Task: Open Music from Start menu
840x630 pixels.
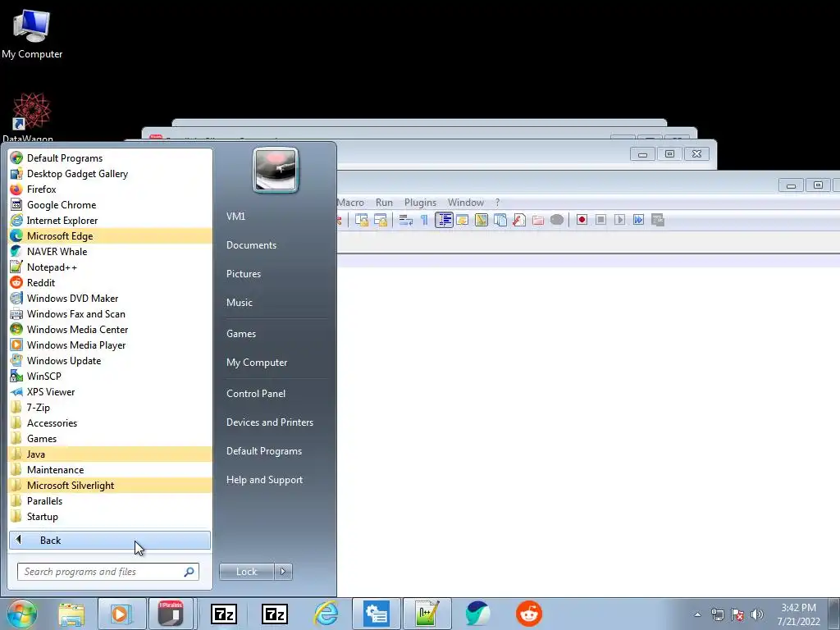Action: click(x=240, y=303)
